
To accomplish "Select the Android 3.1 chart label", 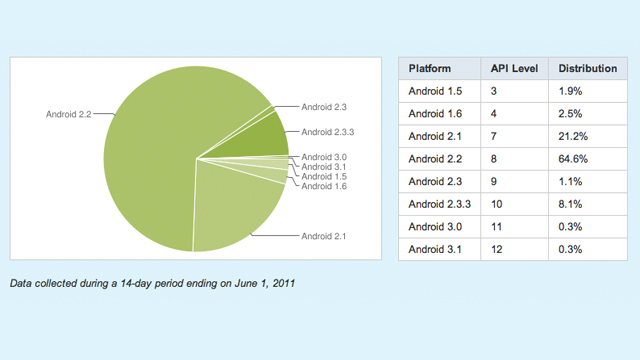I will coord(324,167).
